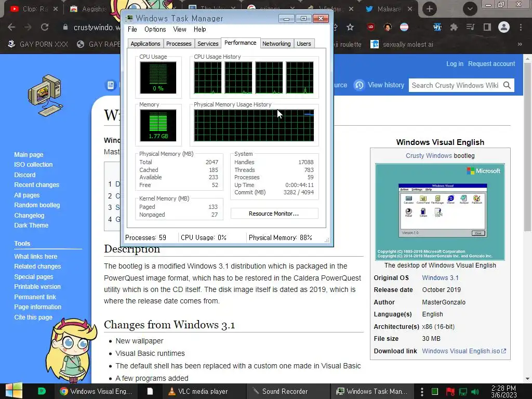Click the Crusty Windows link in infobox
The width and height of the screenshot is (532, 399).
(x=429, y=156)
